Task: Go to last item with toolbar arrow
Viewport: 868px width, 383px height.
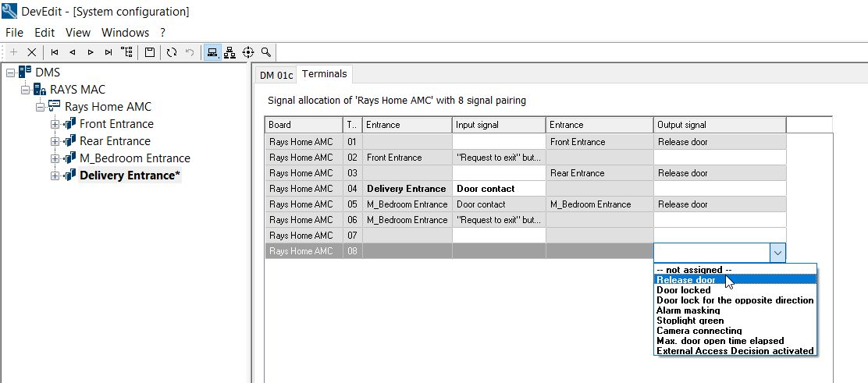Action: 108,52
